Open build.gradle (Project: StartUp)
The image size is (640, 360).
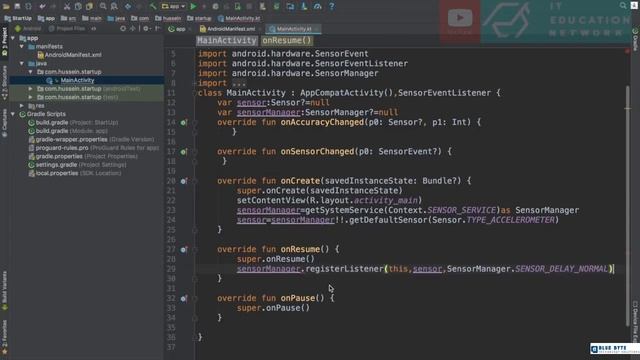pos(73,122)
